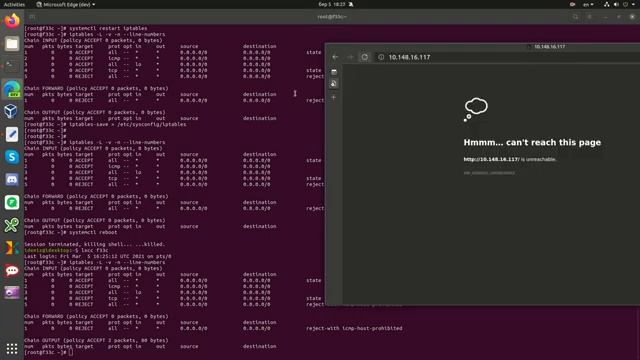This screenshot has height=360, width=640.
Task: Click the error code line below the message
Action: pos(489,173)
